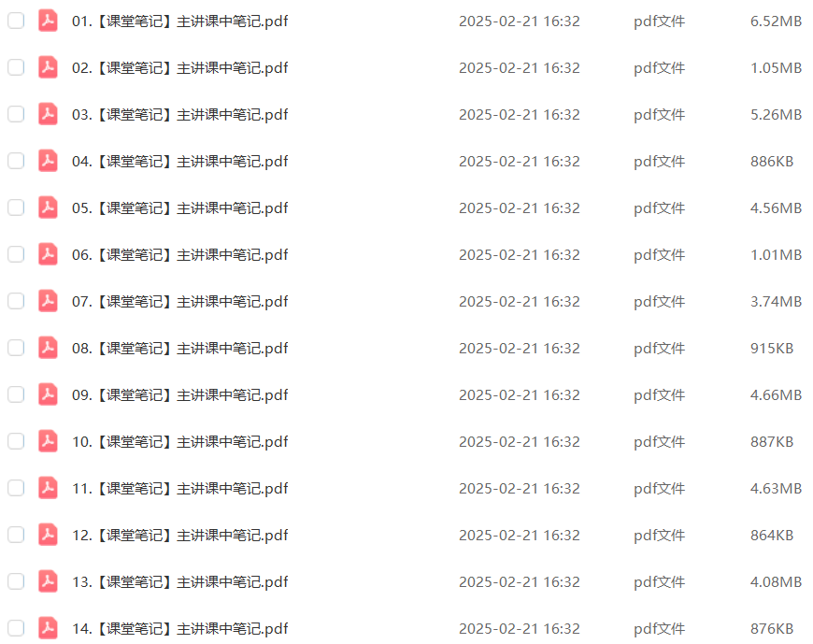
Task: Click the PDF icon for file 05
Action: 48,208
